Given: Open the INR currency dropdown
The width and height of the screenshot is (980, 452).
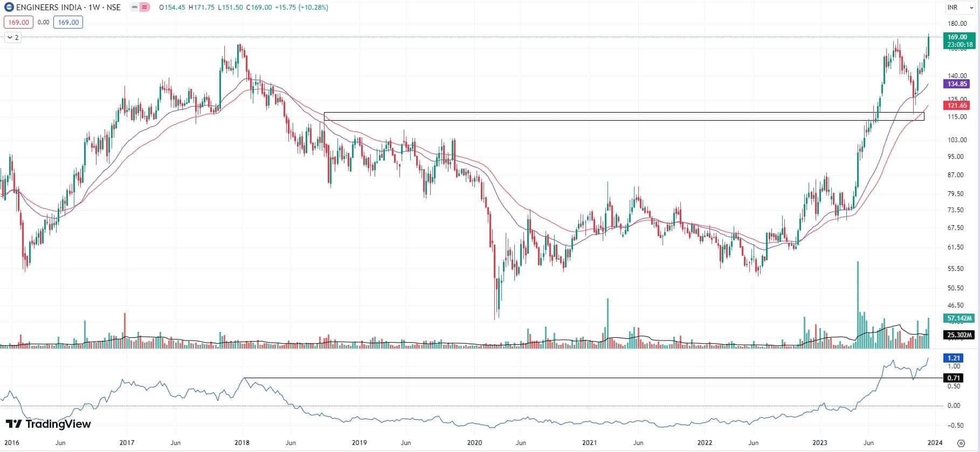Looking at the screenshot, I should pyautogui.click(x=960, y=8).
